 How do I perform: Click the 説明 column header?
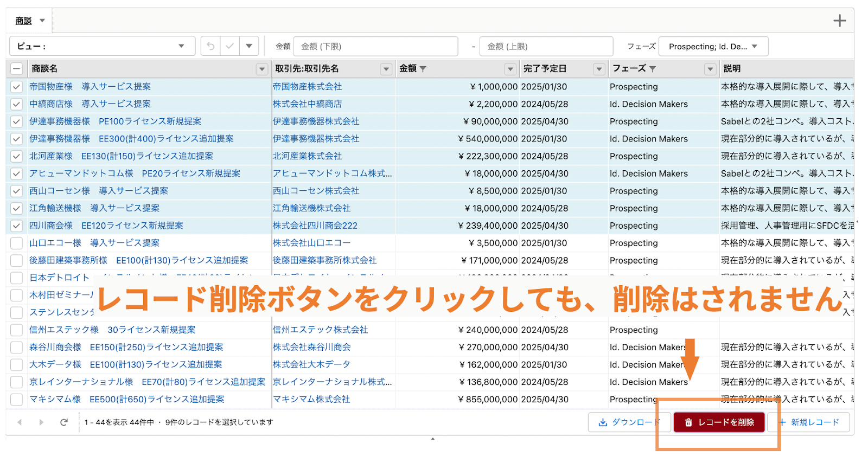click(732, 69)
